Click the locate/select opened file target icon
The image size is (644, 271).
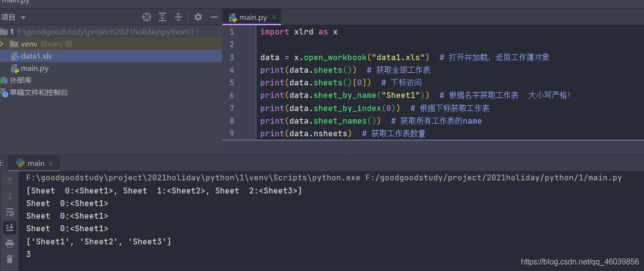147,17
